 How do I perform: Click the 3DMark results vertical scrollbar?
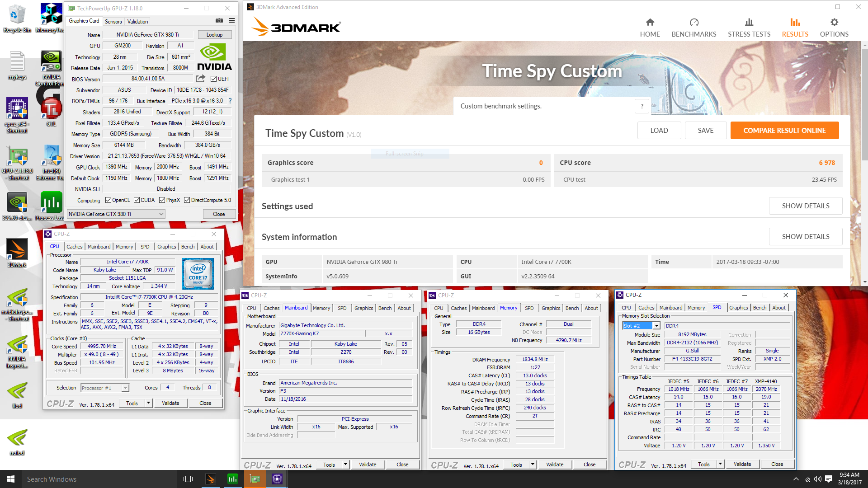865,104
